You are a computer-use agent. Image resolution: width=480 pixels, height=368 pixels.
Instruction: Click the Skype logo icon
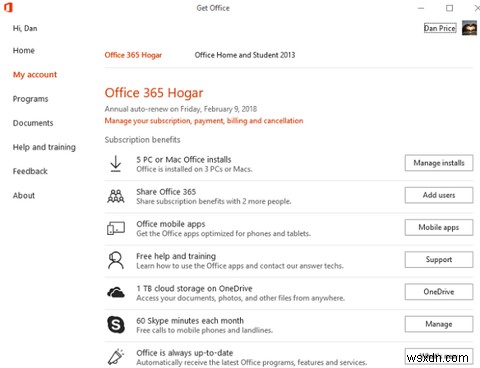tap(116, 325)
